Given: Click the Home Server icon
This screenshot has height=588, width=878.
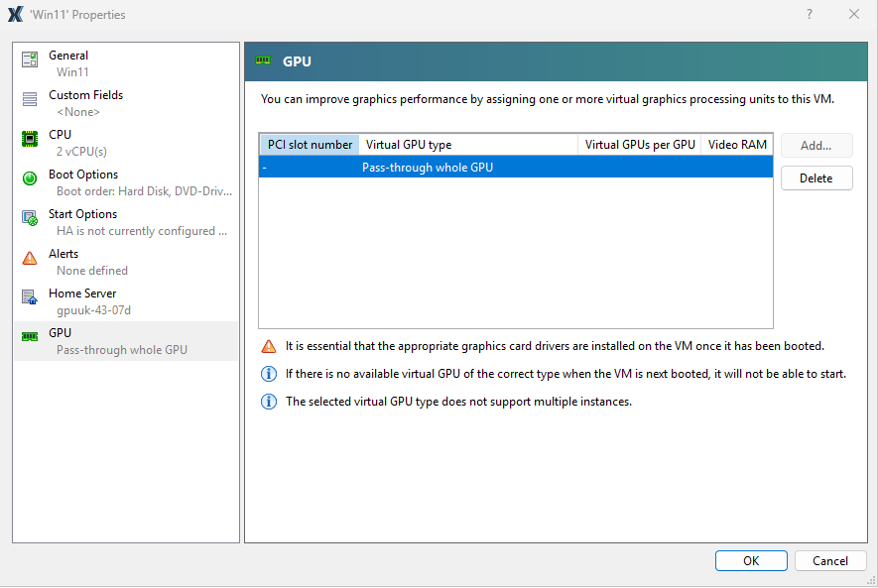Looking at the screenshot, I should [x=30, y=297].
